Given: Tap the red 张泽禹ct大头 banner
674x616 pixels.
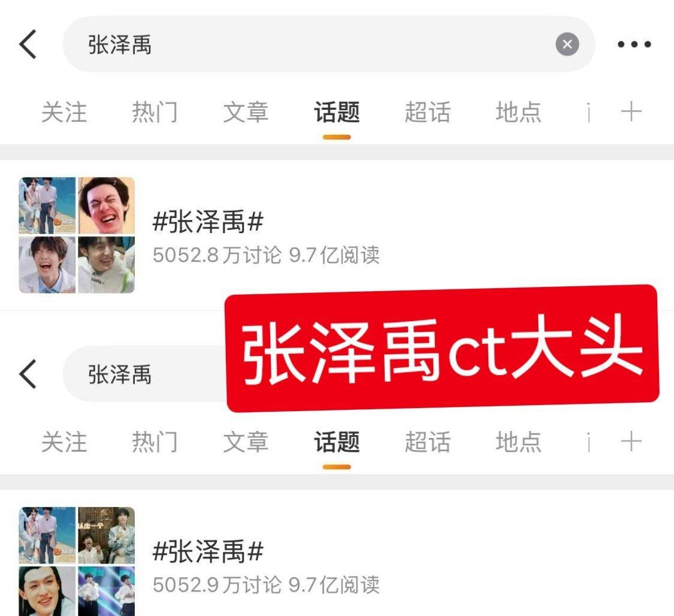Looking at the screenshot, I should (x=442, y=348).
